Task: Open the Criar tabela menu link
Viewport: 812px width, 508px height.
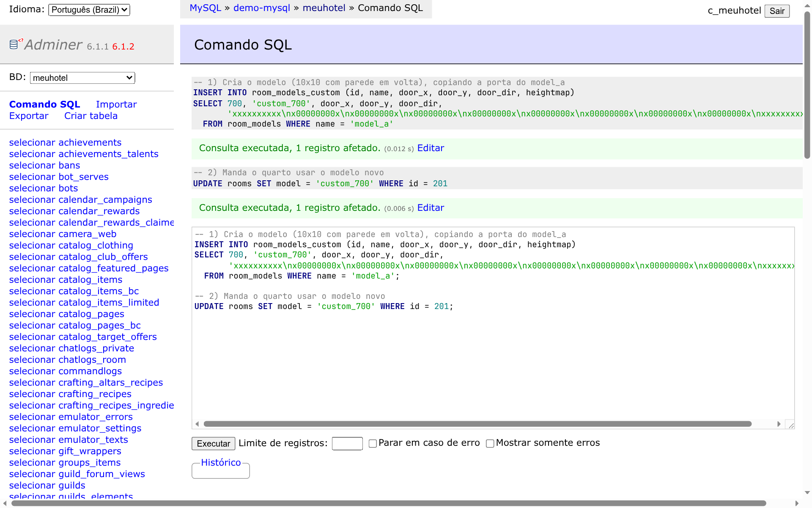Action: [91, 116]
